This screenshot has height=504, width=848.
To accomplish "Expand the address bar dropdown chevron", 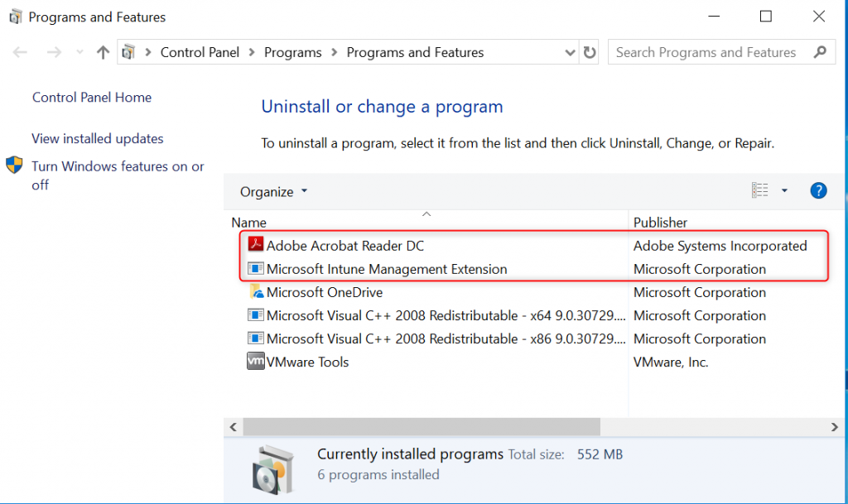I will click(x=569, y=51).
